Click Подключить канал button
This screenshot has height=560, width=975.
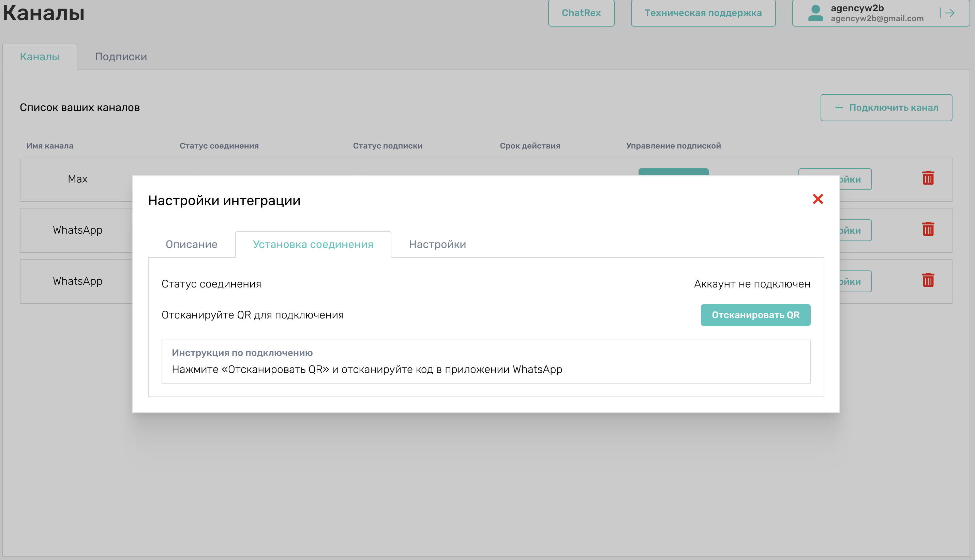[x=886, y=108]
